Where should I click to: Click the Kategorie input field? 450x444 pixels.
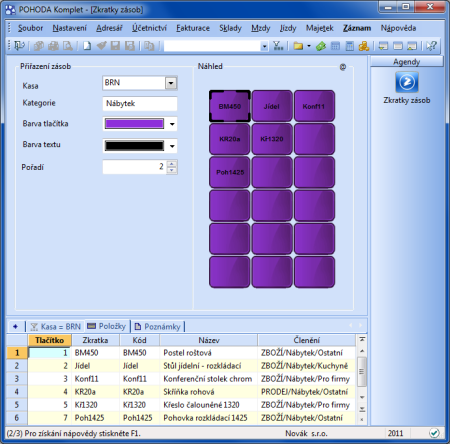(140, 103)
